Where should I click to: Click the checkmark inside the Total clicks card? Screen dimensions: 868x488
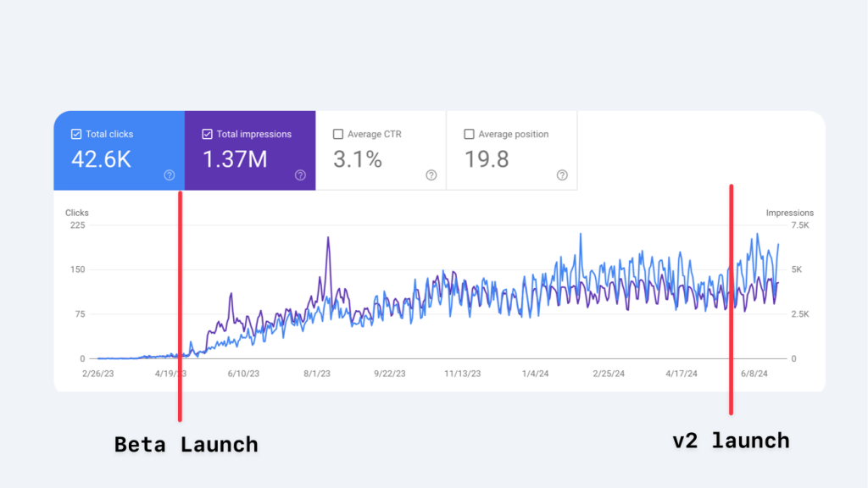[x=76, y=133]
